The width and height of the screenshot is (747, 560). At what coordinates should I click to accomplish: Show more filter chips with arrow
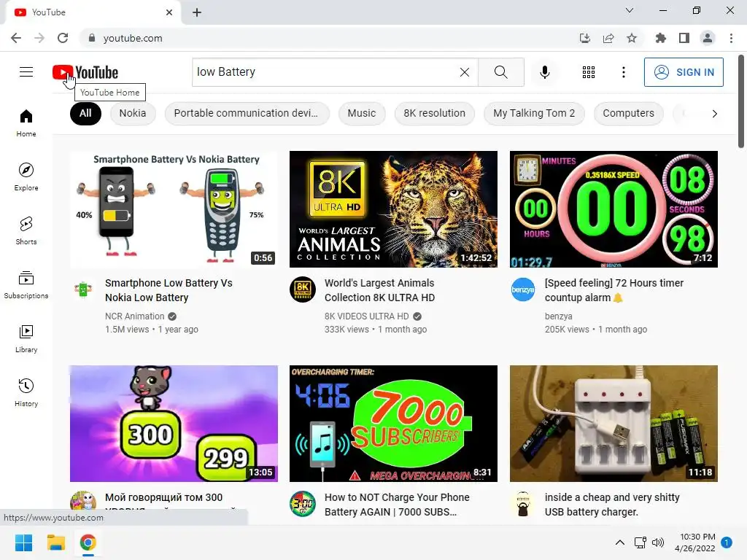coord(714,113)
